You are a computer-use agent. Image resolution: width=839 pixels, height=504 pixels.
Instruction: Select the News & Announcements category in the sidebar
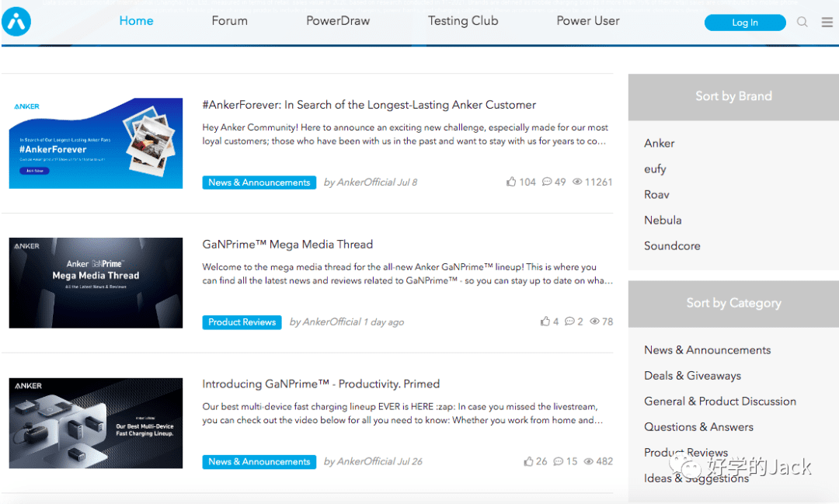[x=708, y=350]
